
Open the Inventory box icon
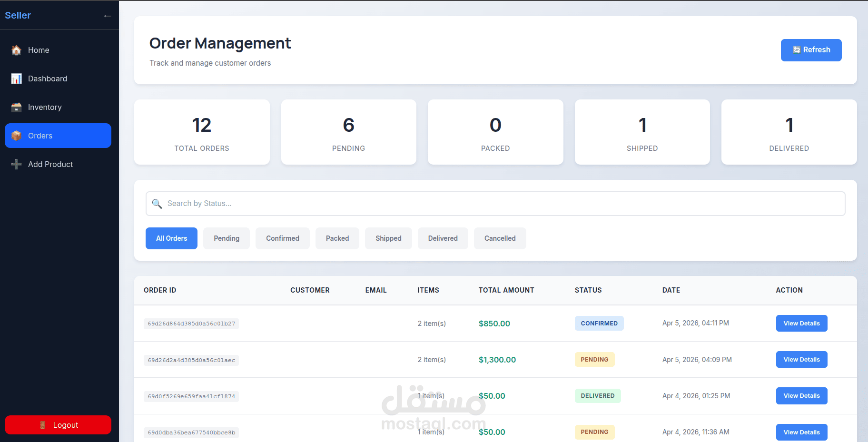click(x=17, y=107)
